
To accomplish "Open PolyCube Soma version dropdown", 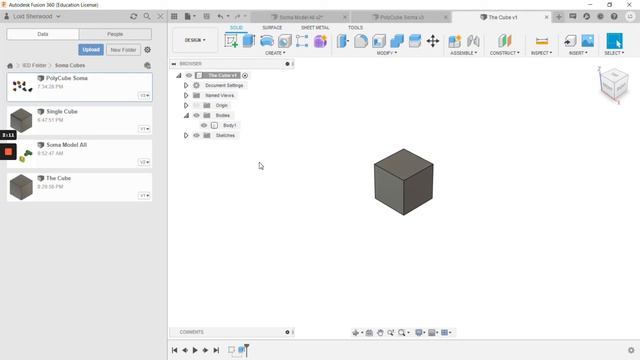I will coord(144,96).
